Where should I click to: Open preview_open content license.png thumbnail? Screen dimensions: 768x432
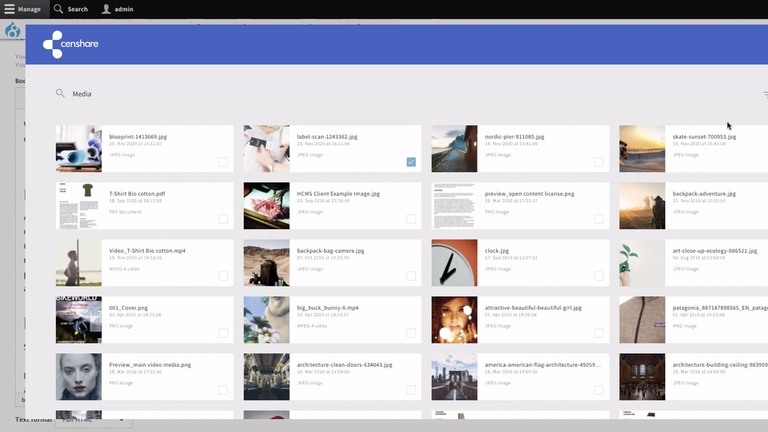[454, 206]
